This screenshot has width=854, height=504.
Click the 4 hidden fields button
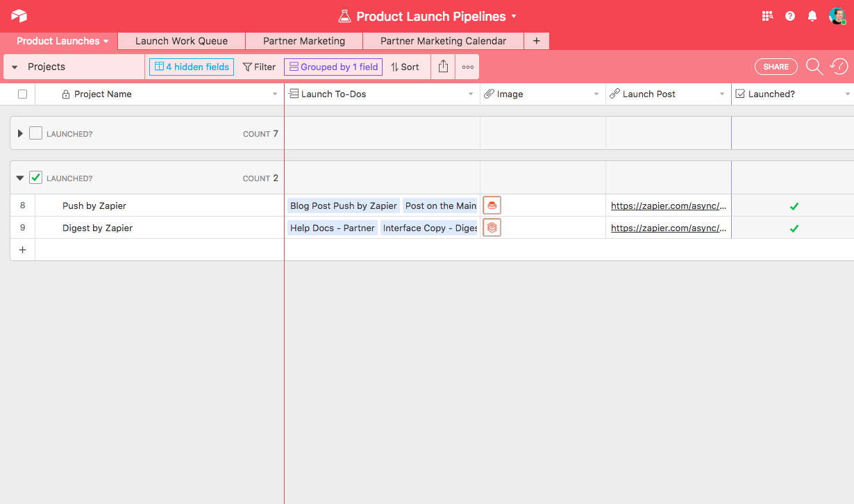[192, 67]
